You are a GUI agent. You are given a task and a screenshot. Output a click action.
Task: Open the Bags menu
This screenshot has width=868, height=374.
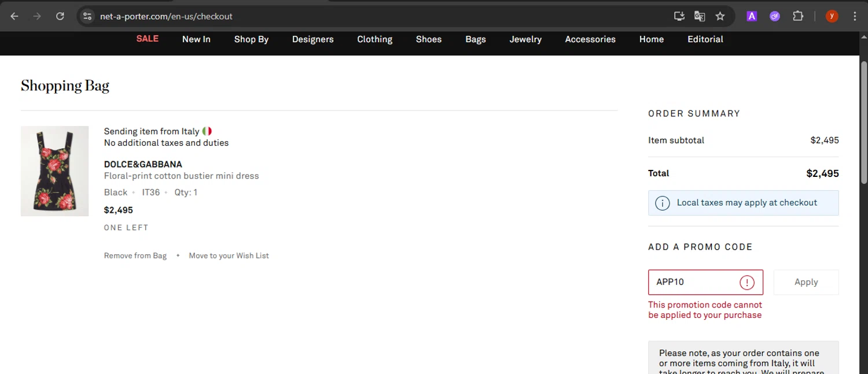point(476,39)
